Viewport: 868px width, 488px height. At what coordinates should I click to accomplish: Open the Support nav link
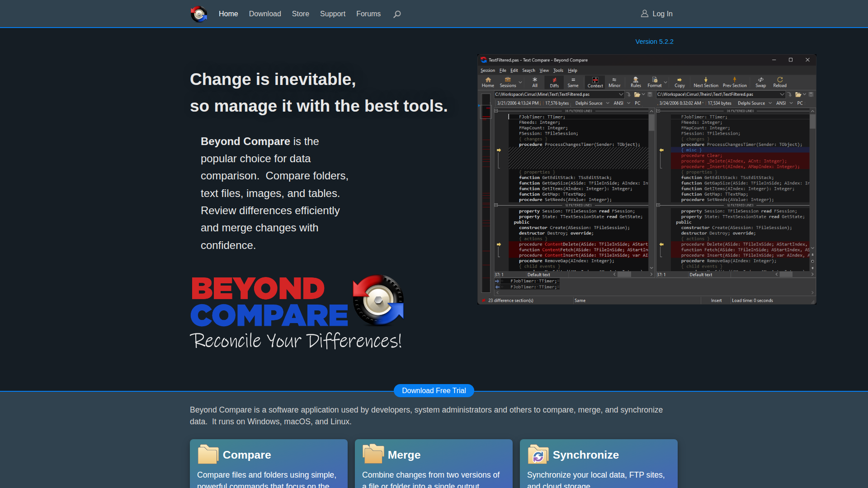click(333, 14)
